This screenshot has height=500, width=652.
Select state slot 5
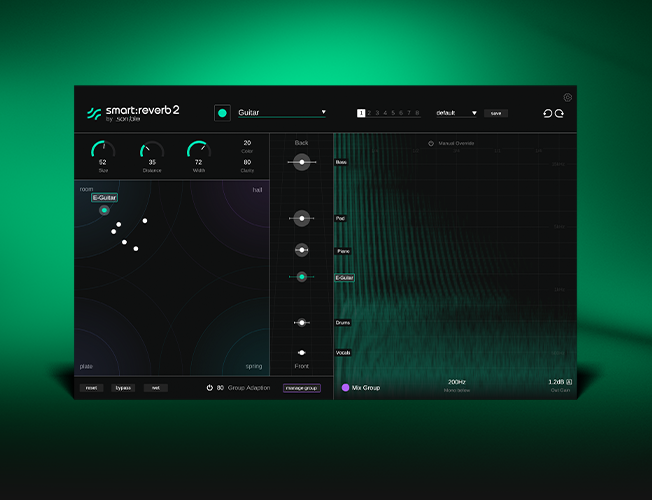point(393,113)
